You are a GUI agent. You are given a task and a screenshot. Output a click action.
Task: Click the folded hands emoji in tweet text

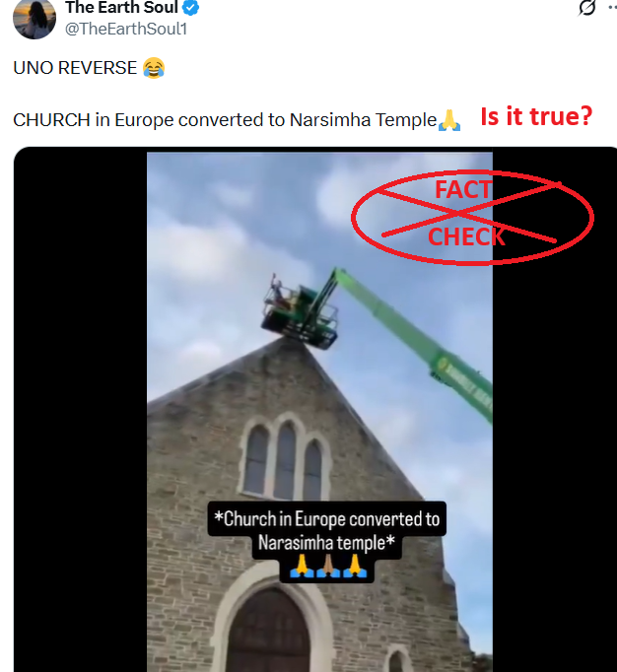click(448, 120)
